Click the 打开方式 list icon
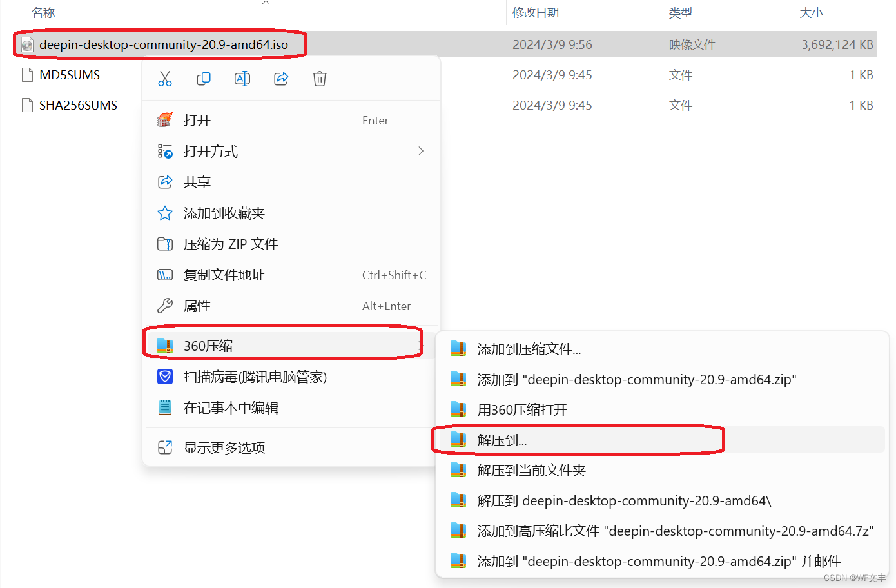Image resolution: width=896 pixels, height=588 pixels. [165, 151]
